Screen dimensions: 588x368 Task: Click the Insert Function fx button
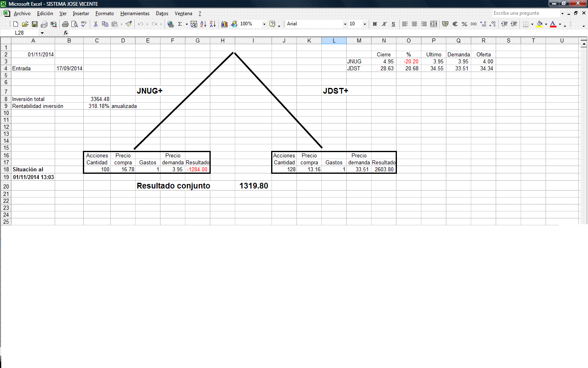(66, 33)
